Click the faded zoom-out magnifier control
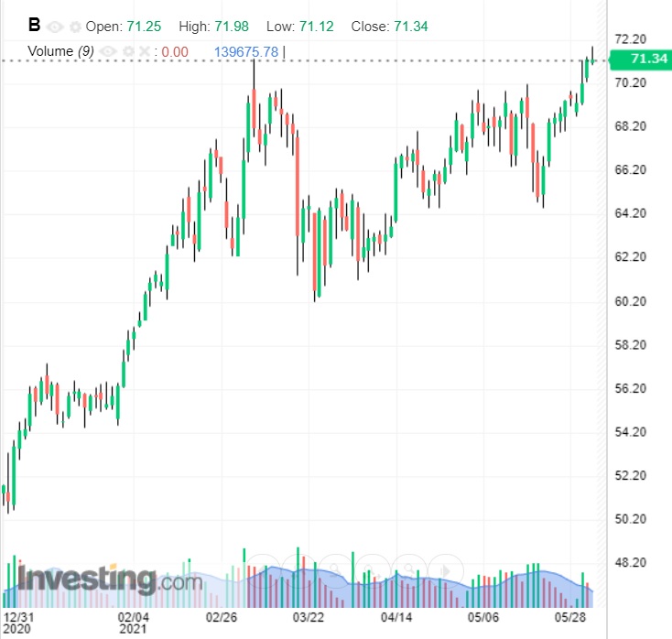Image resolution: width=672 pixels, height=639 pixels. (x=336, y=570)
